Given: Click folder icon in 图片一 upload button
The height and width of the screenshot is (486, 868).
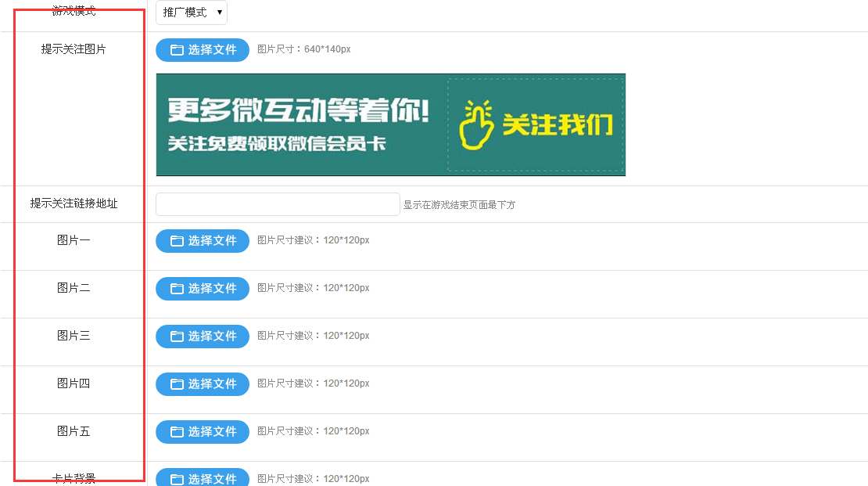Looking at the screenshot, I should (177, 241).
